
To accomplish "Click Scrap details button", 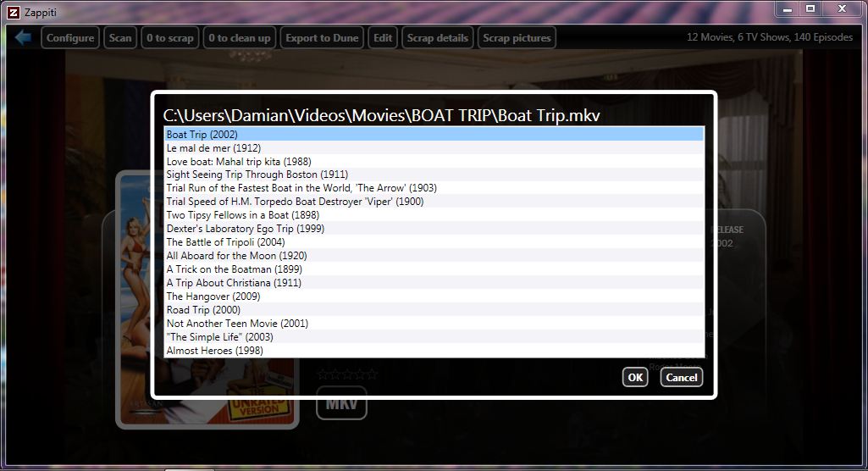I will coord(438,37).
